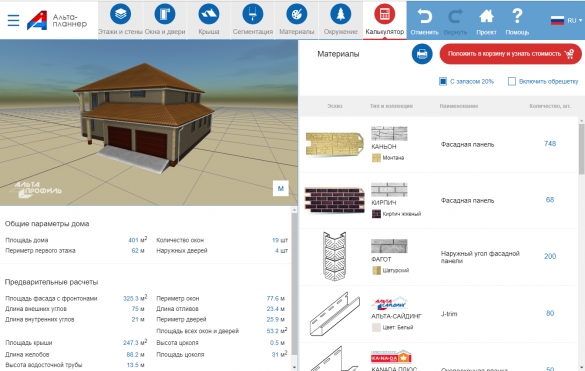This screenshot has width=585, height=371.
Task: Print the materials list
Action: 422,54
